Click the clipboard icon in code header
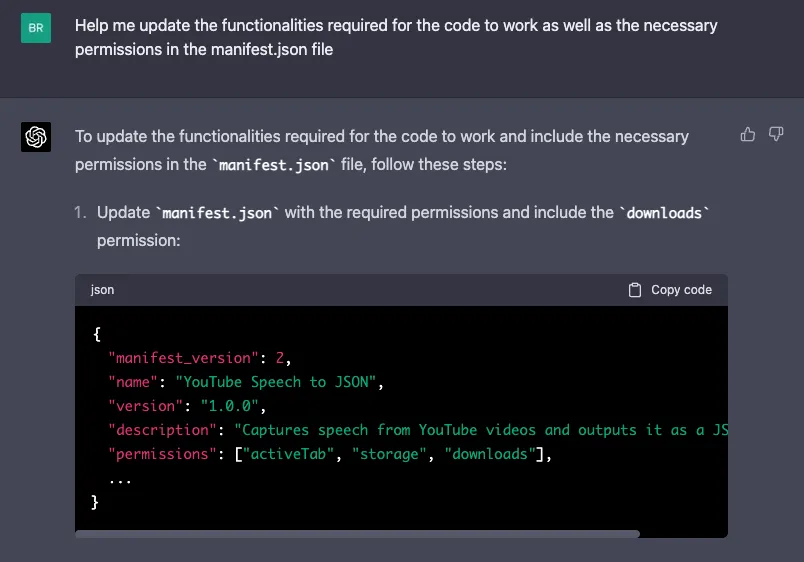This screenshot has height=562, width=804. (635, 290)
